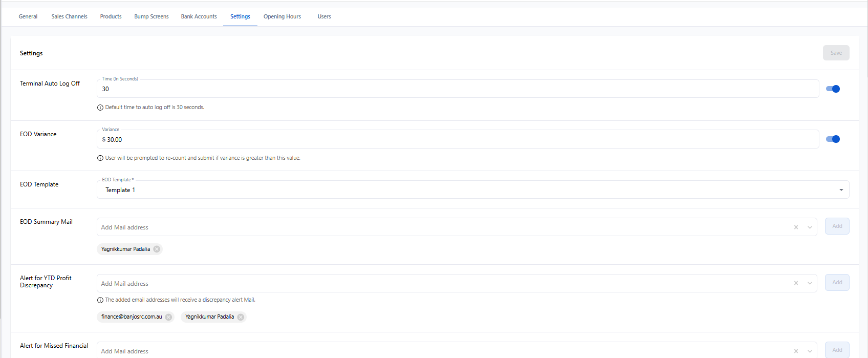Clear the EOD Summary Mail field with X
Screen dimensions: 868x358
(x=796, y=227)
